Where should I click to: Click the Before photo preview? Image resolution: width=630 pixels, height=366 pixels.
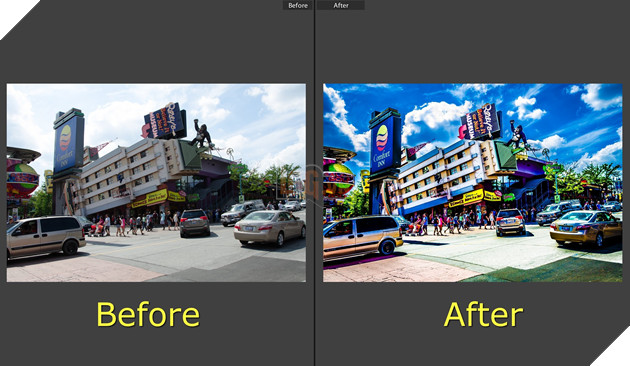tap(156, 183)
